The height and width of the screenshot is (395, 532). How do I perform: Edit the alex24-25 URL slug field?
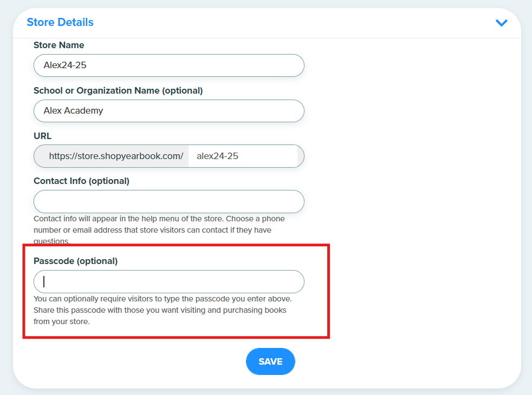(243, 156)
